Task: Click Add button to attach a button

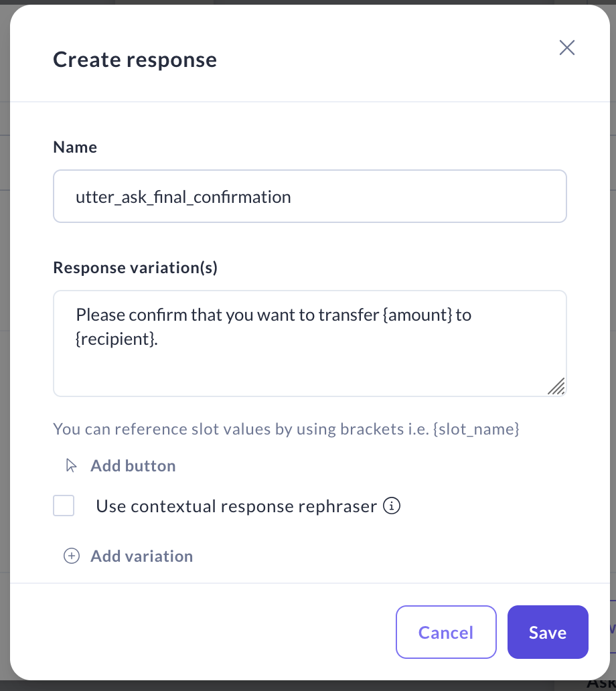Action: click(x=133, y=465)
